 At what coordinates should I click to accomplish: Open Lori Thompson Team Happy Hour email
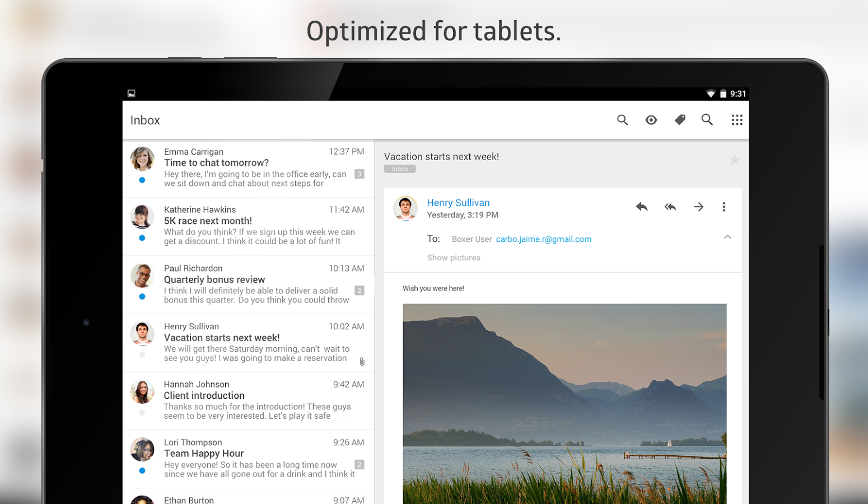point(248,459)
